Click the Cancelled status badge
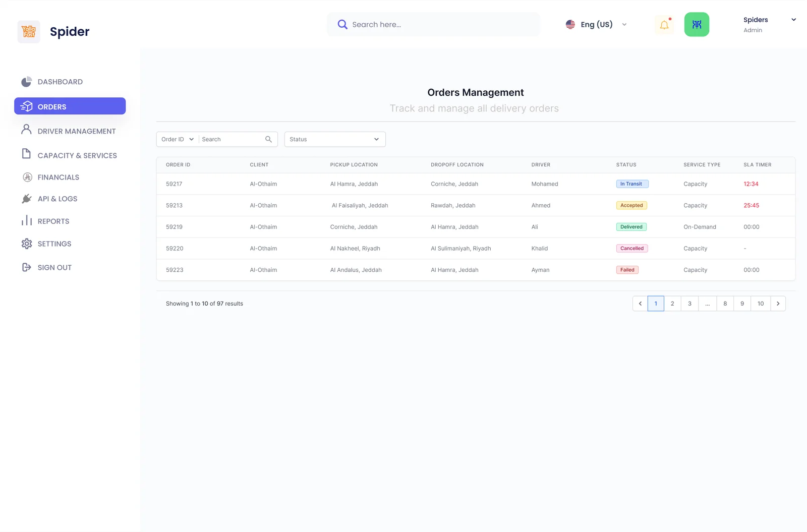The height and width of the screenshot is (532, 807). click(632, 249)
